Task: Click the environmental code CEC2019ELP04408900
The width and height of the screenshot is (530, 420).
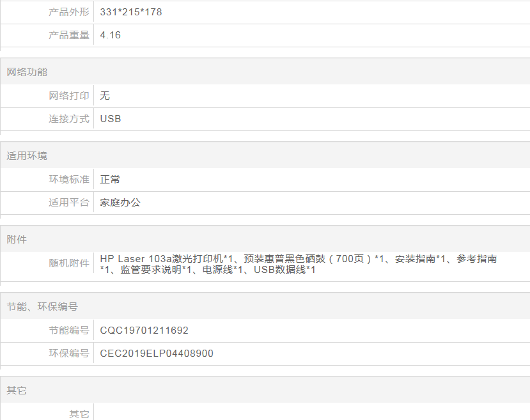Action: point(157,354)
